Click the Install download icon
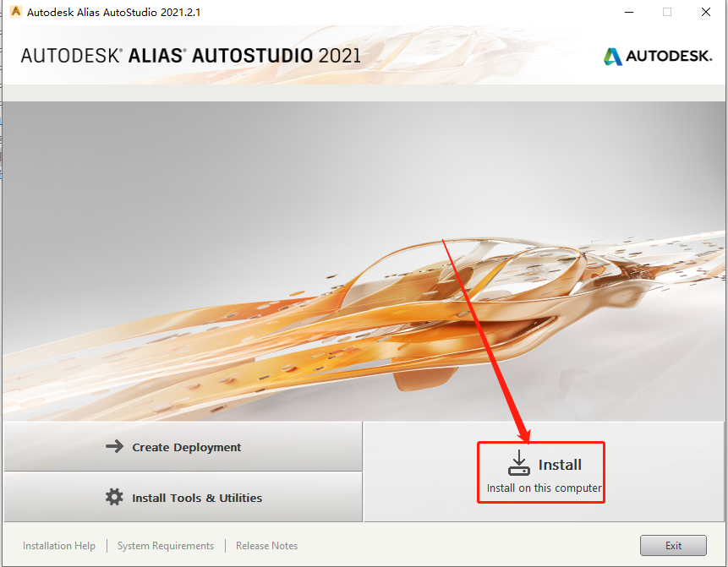This screenshot has width=728, height=567. pos(518,462)
